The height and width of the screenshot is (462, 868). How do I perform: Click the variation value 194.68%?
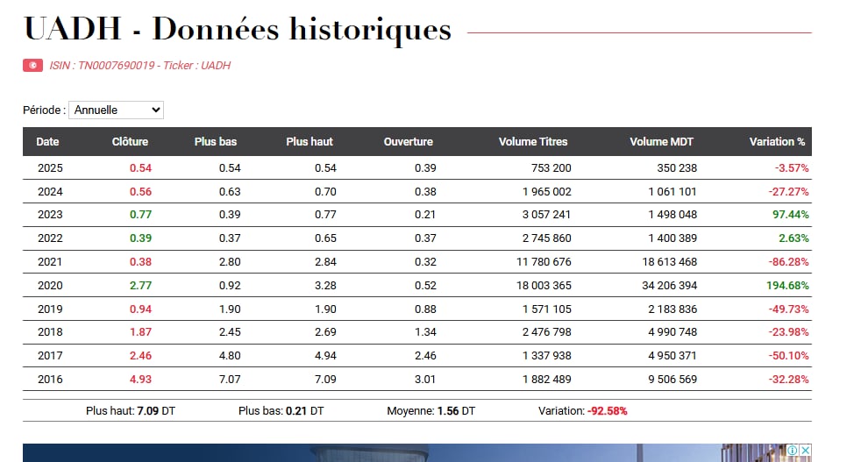point(787,286)
